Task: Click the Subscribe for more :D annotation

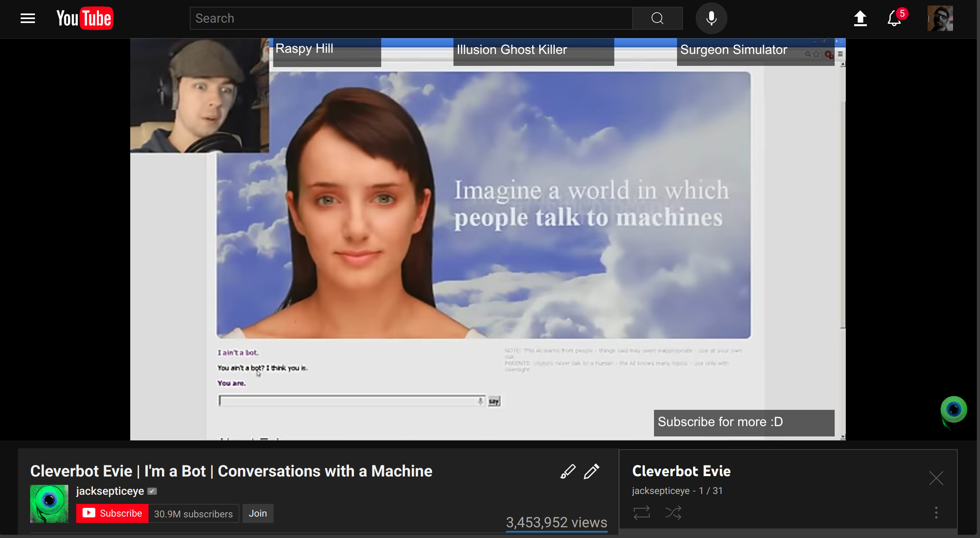Action: click(744, 423)
